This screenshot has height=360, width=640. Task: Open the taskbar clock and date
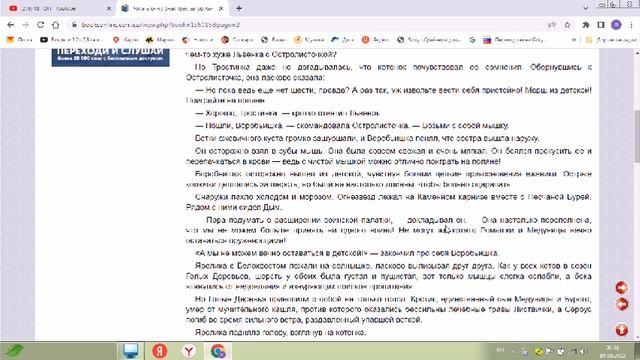(x=612, y=351)
